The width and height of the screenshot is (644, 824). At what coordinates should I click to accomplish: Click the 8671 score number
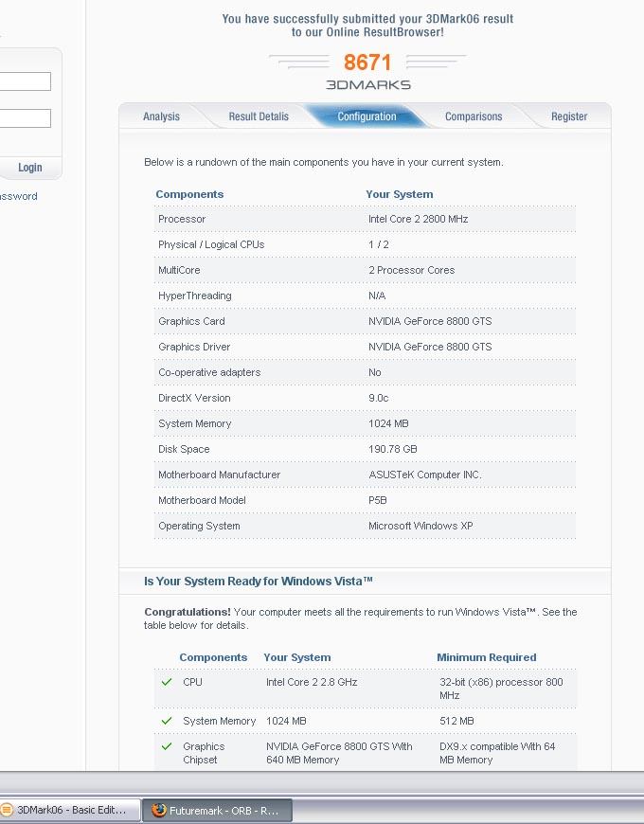pos(367,63)
